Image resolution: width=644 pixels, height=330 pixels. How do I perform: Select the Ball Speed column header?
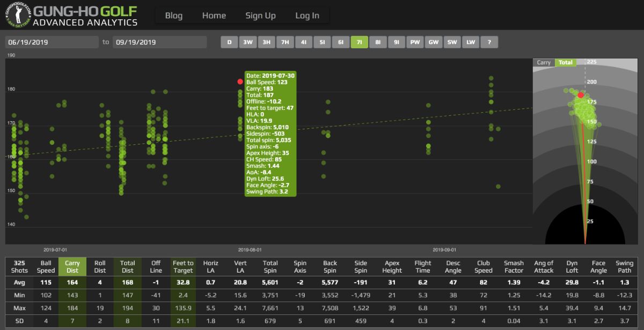[46, 267]
